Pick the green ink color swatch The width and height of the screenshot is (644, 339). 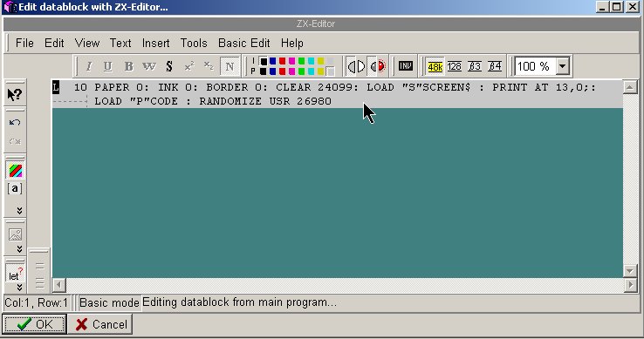click(301, 61)
